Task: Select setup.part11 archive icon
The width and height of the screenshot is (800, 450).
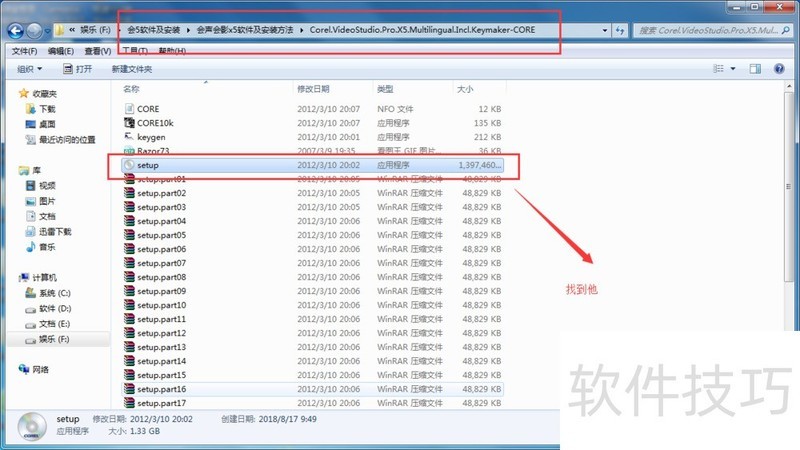Action: pos(129,319)
